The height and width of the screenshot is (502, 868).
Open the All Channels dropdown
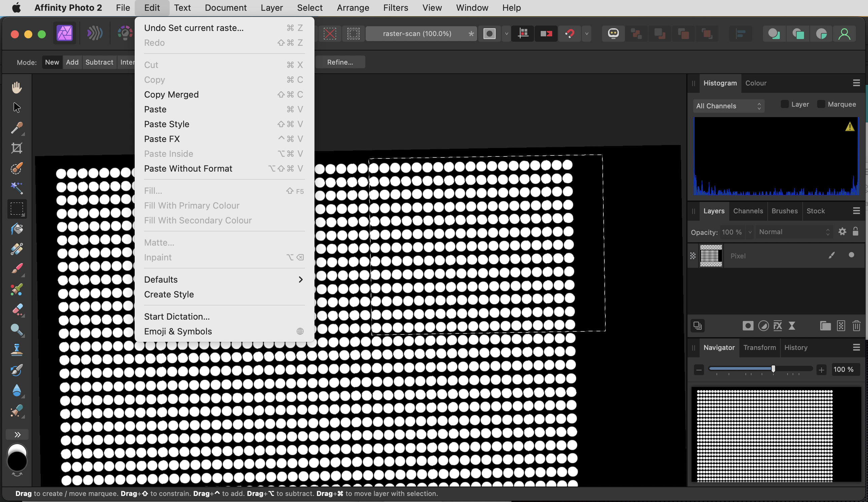point(729,106)
